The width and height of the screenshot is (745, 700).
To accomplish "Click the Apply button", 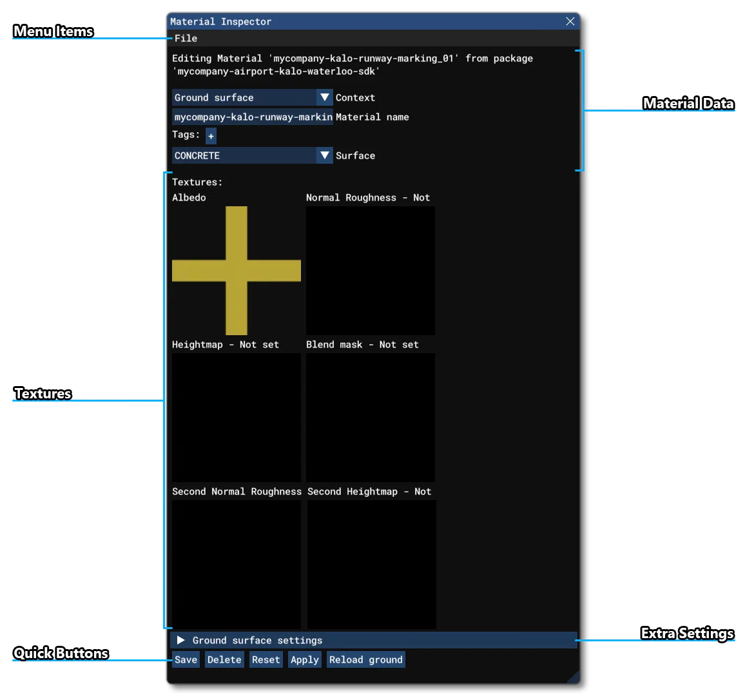I will click(305, 659).
